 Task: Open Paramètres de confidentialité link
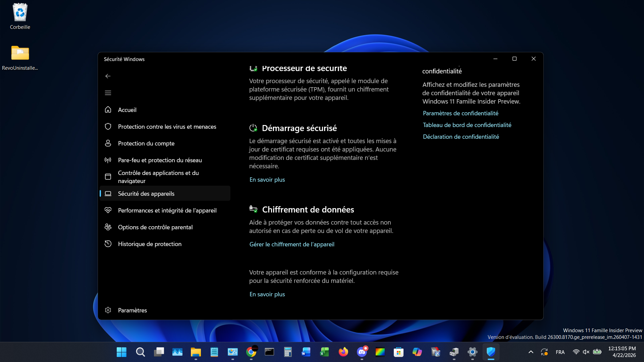tap(460, 113)
